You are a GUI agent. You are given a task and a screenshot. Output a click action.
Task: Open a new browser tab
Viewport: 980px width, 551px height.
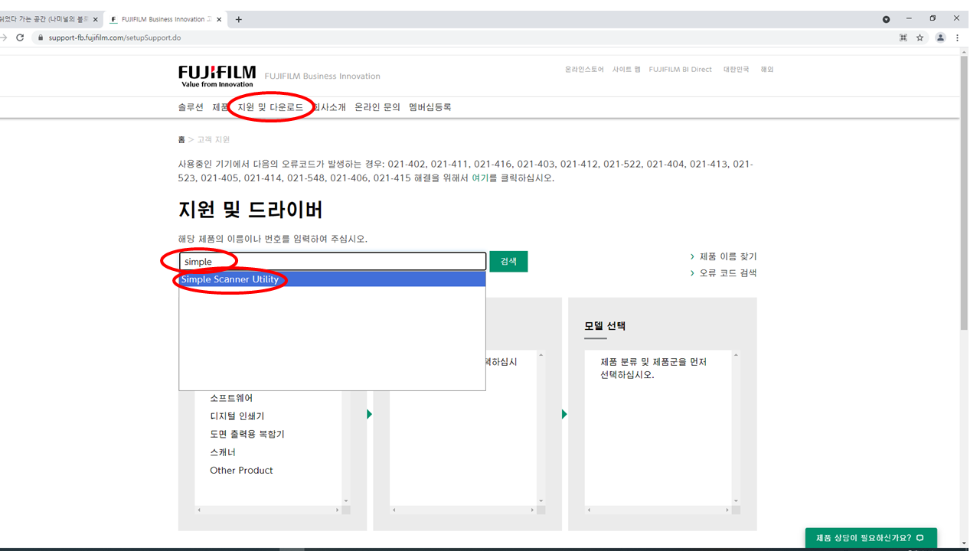238,19
